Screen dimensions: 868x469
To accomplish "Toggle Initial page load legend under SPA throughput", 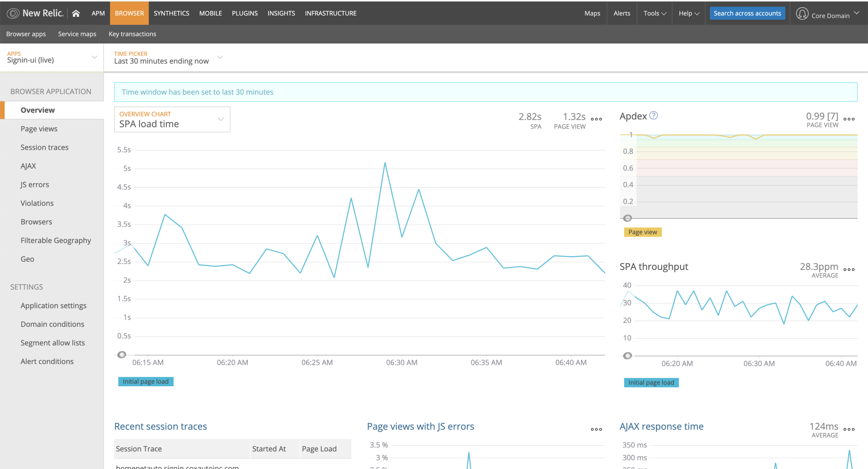I will tap(651, 382).
